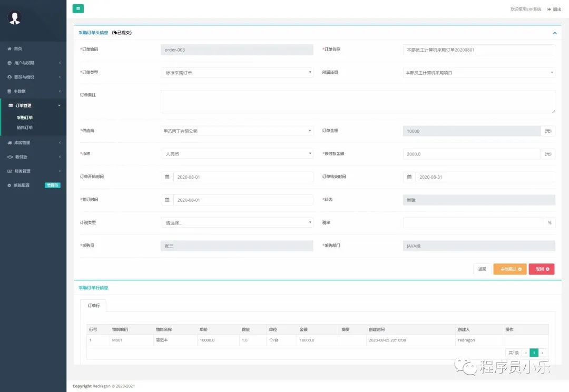Click the 订单金额 field showing 10000

[472, 131]
